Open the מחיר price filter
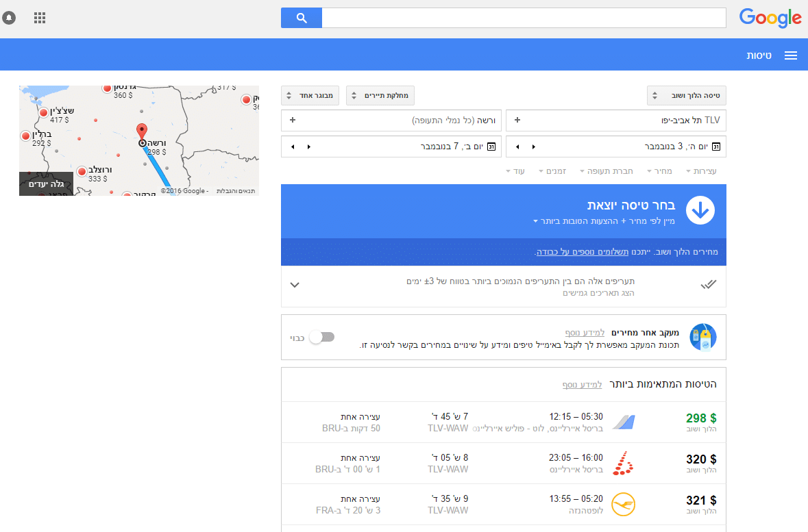Viewport: 808px width, 532px height. (x=659, y=171)
